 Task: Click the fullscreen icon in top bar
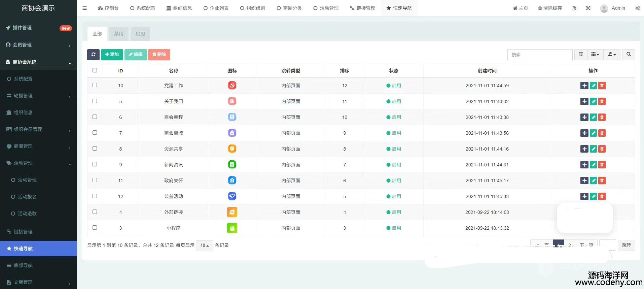[x=588, y=8]
